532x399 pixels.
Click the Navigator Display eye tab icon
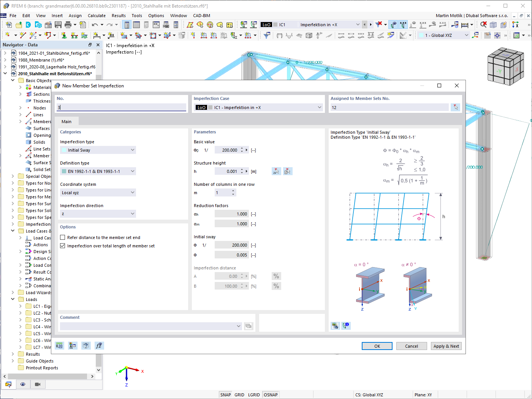(x=23, y=384)
